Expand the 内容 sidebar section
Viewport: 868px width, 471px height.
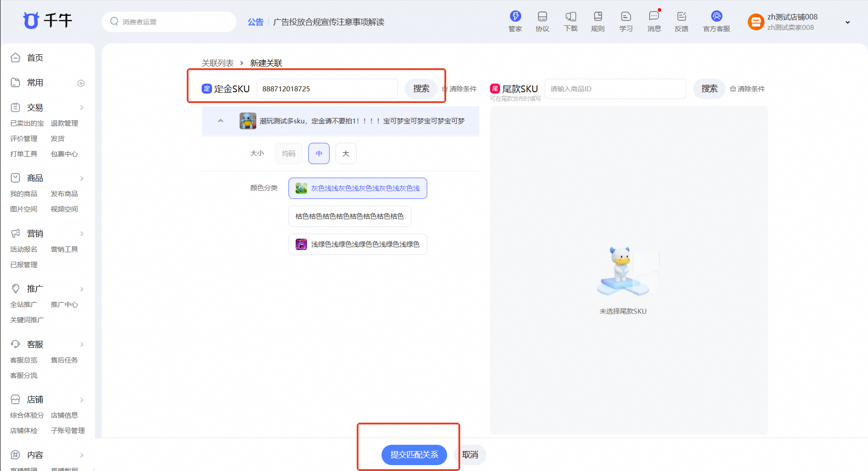(82, 455)
